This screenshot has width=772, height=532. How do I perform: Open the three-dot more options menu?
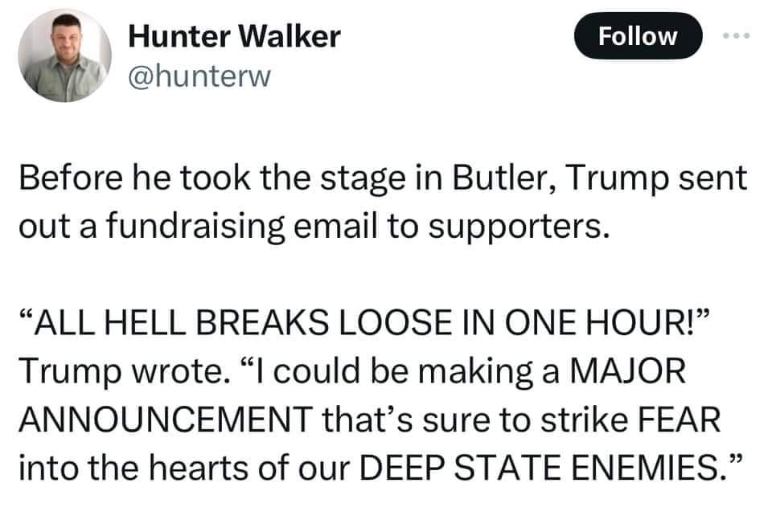pyautogui.click(x=737, y=35)
